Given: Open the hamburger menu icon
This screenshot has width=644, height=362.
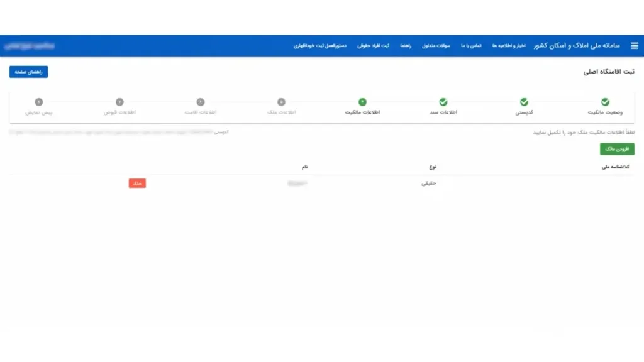Looking at the screenshot, I should point(634,46).
